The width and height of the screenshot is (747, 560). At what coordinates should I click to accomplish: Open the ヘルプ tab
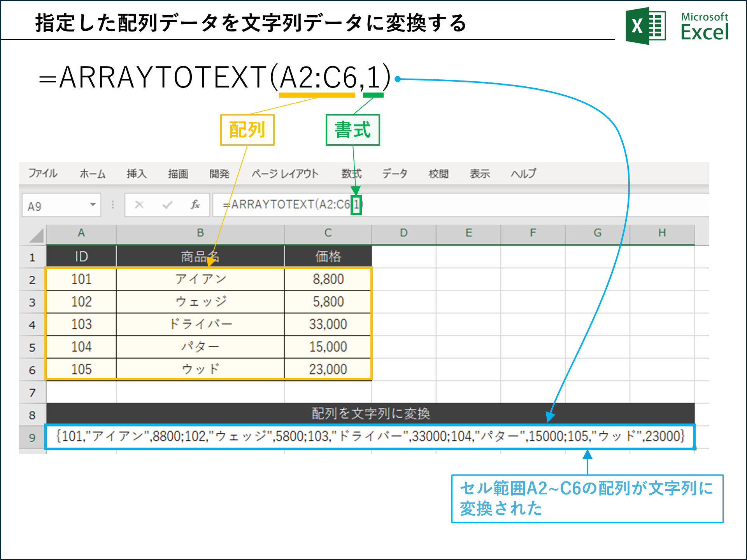tap(523, 174)
